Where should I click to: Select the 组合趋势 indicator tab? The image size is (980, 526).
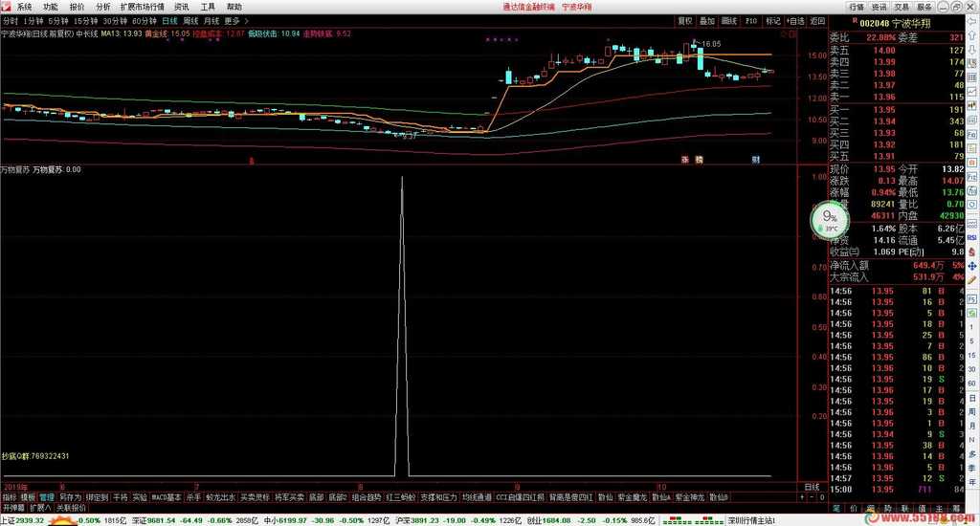pyautogui.click(x=367, y=498)
